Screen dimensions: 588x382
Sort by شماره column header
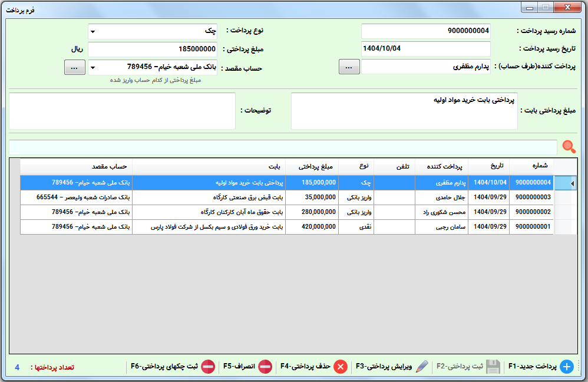pyautogui.click(x=531, y=167)
